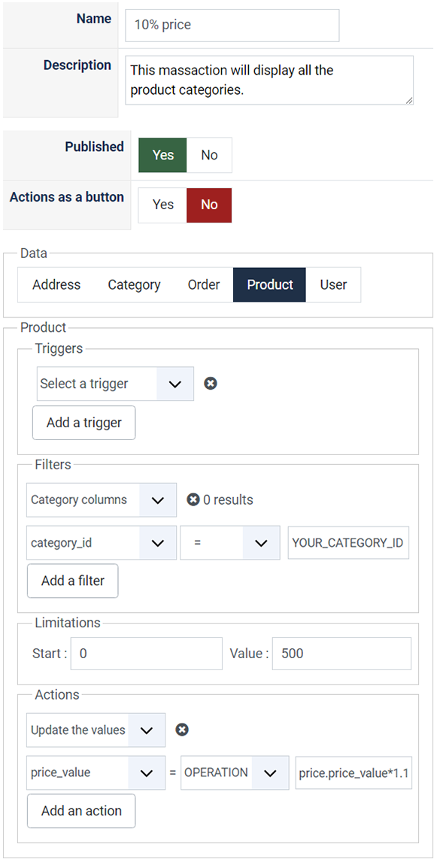Open the category_id column dropdown
The width and height of the screenshot is (440, 868).
(102, 543)
